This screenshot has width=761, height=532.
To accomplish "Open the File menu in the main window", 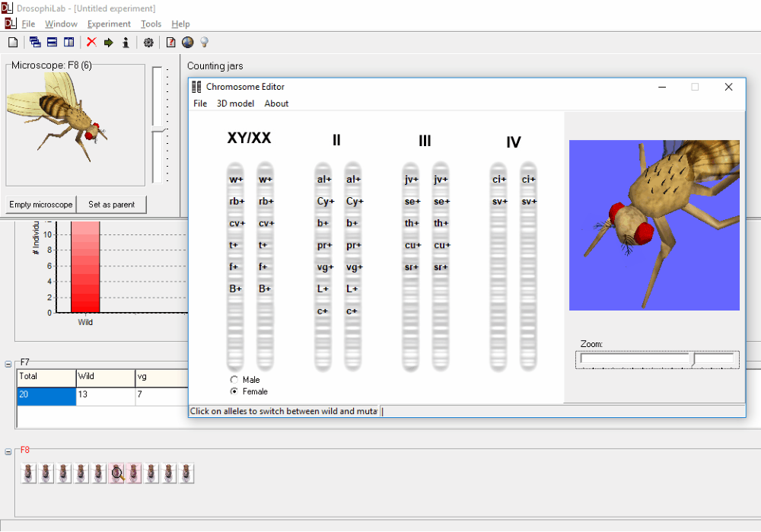I will tap(28, 24).
